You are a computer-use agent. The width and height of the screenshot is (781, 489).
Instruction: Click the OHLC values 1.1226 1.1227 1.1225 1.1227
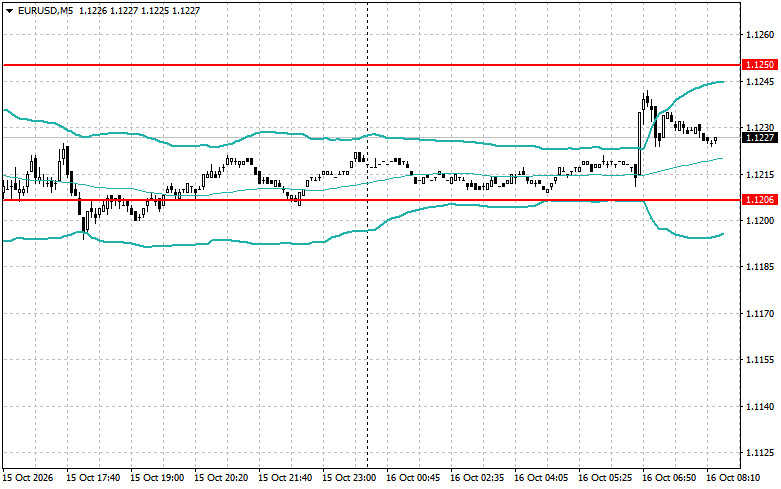click(140, 10)
